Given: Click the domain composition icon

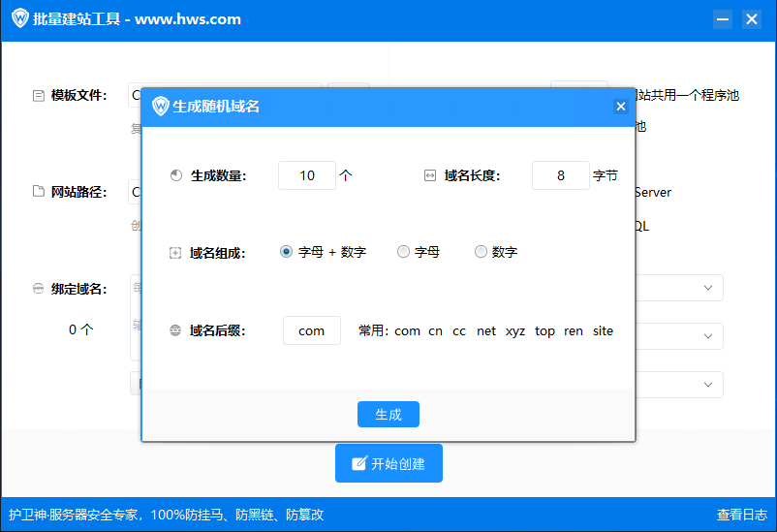Looking at the screenshot, I should [x=175, y=253].
